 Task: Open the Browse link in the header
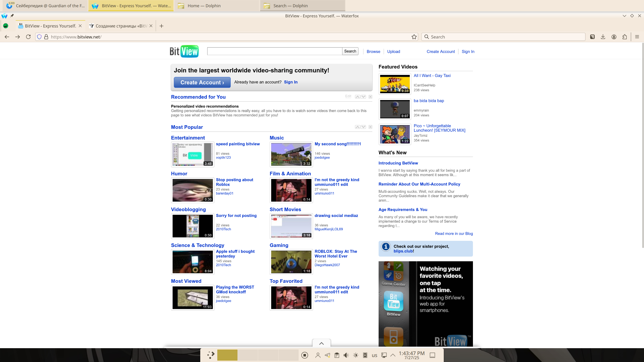pos(373,52)
